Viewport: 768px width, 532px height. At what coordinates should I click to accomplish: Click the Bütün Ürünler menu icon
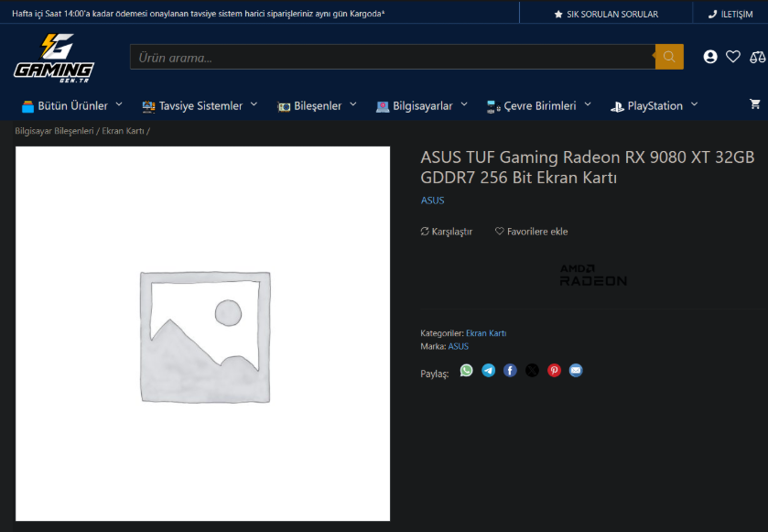point(27,106)
